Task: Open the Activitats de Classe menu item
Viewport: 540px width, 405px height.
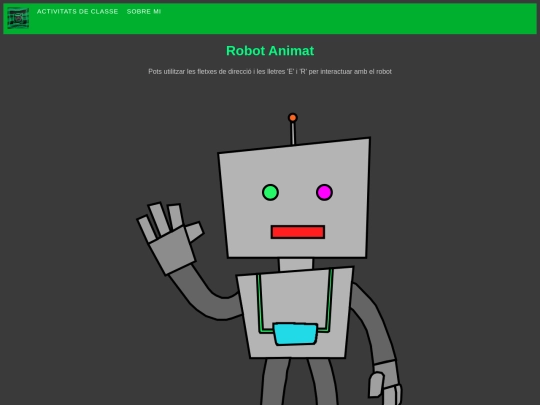Action: tap(77, 11)
